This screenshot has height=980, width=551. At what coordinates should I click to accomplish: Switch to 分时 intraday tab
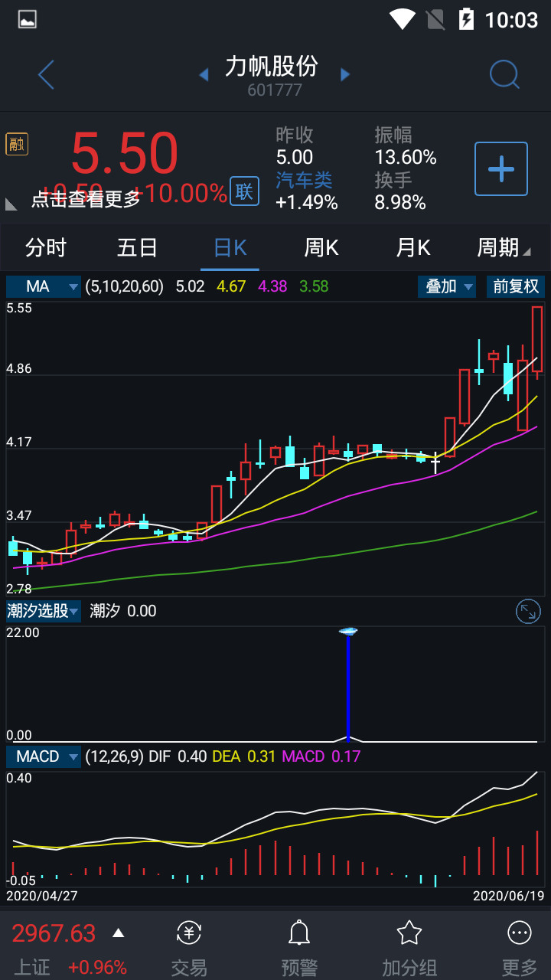point(46,247)
